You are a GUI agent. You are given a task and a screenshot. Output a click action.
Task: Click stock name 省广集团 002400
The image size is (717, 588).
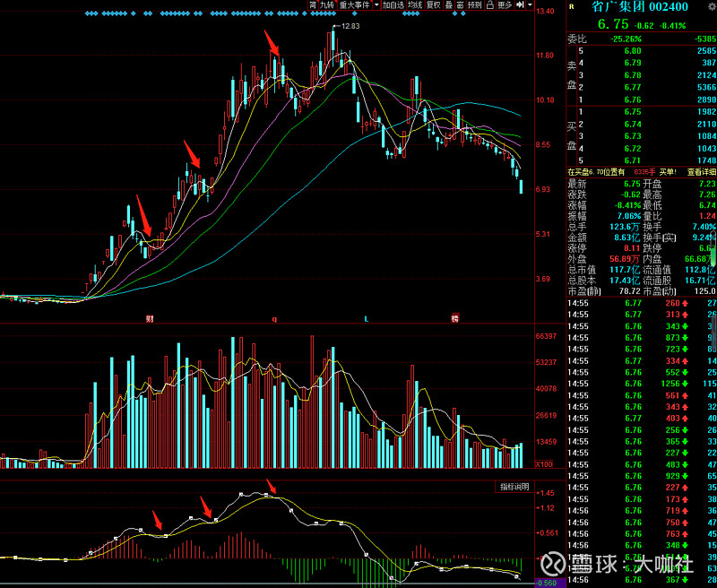[640, 6]
